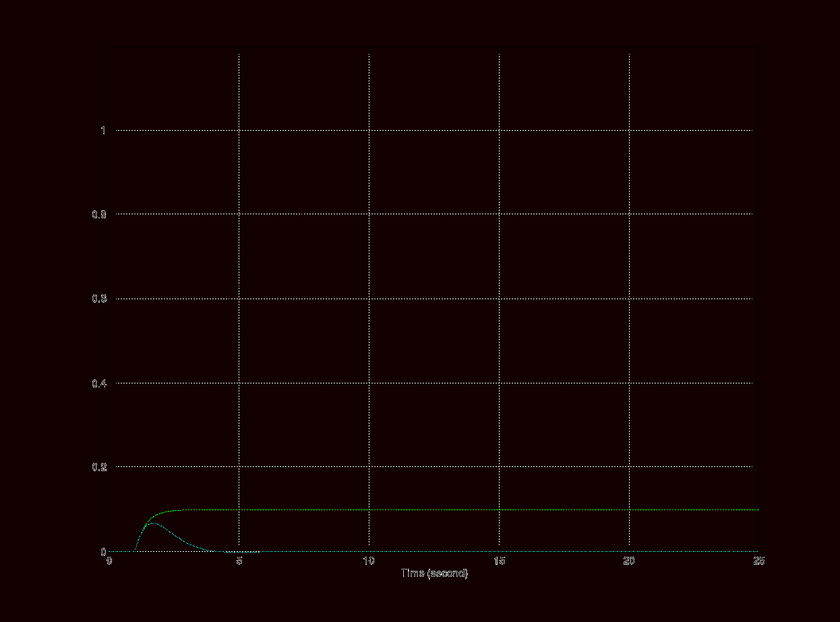The image size is (840, 622).
Task: Click gridline intersection at time 10, value 0.6
Action: click(369, 299)
